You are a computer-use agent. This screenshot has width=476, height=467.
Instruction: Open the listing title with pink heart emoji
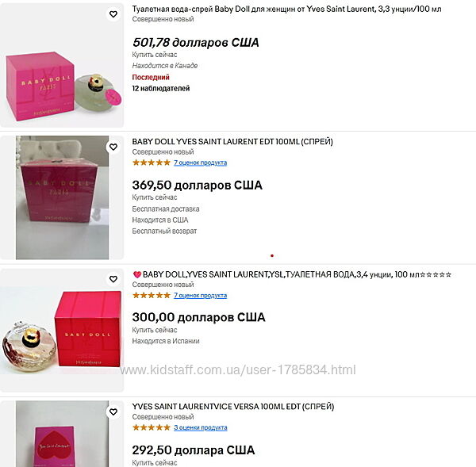[x=292, y=274]
